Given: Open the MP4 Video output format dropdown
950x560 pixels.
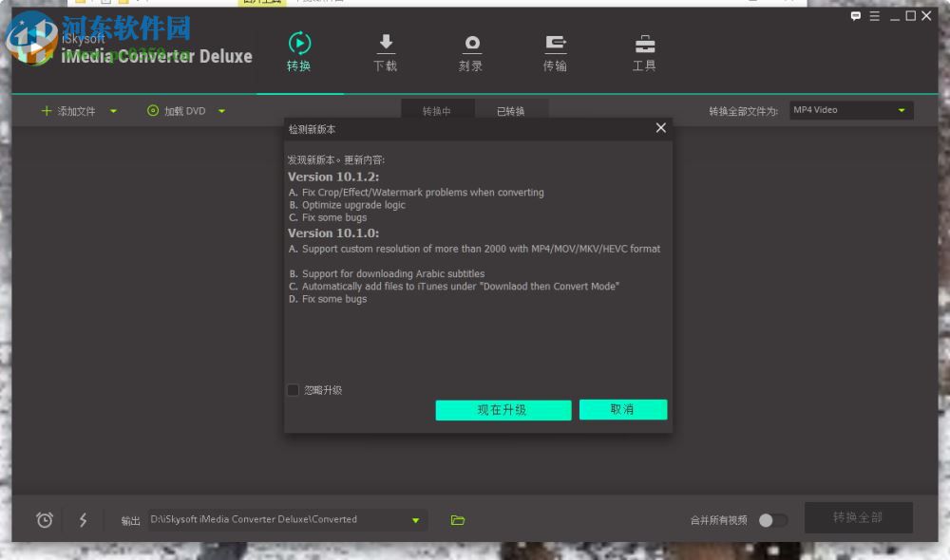Looking at the screenshot, I should 850,110.
